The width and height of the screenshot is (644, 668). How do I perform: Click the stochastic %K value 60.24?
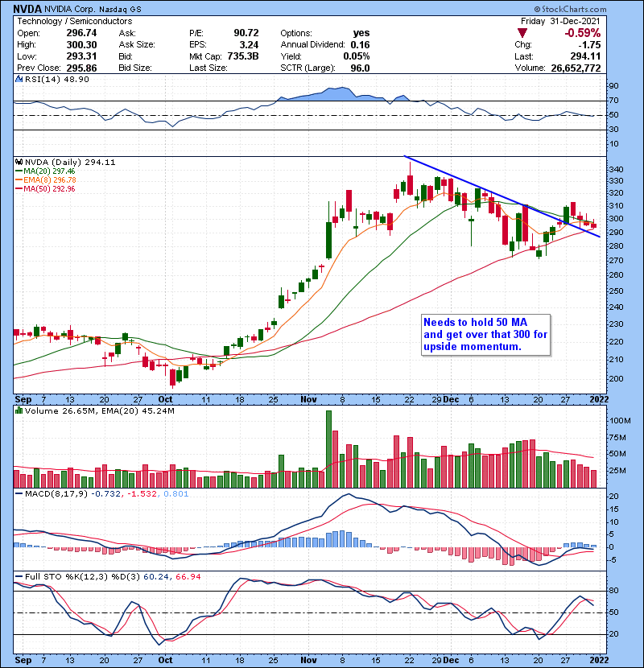pos(156,577)
